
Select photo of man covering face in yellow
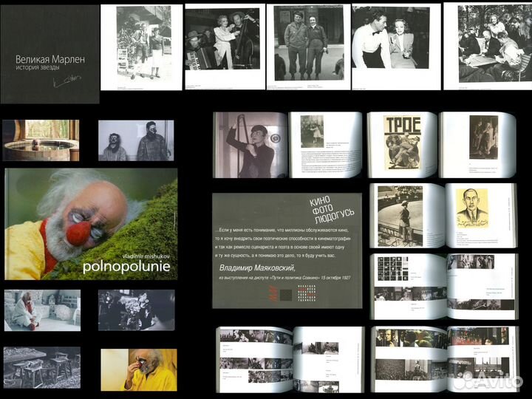tap(139, 369)
